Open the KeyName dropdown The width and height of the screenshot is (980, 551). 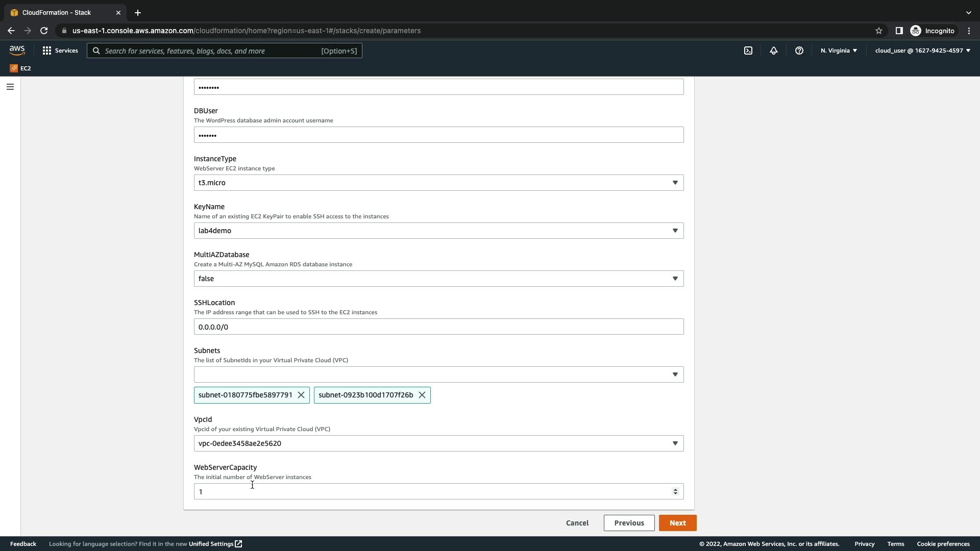[438, 231]
